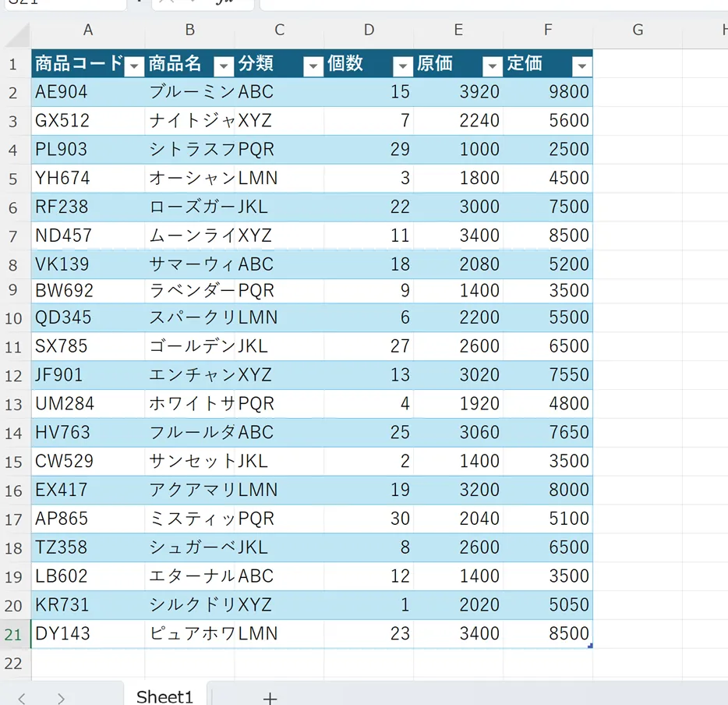Select column G header
The image size is (728, 705).
pos(638,30)
